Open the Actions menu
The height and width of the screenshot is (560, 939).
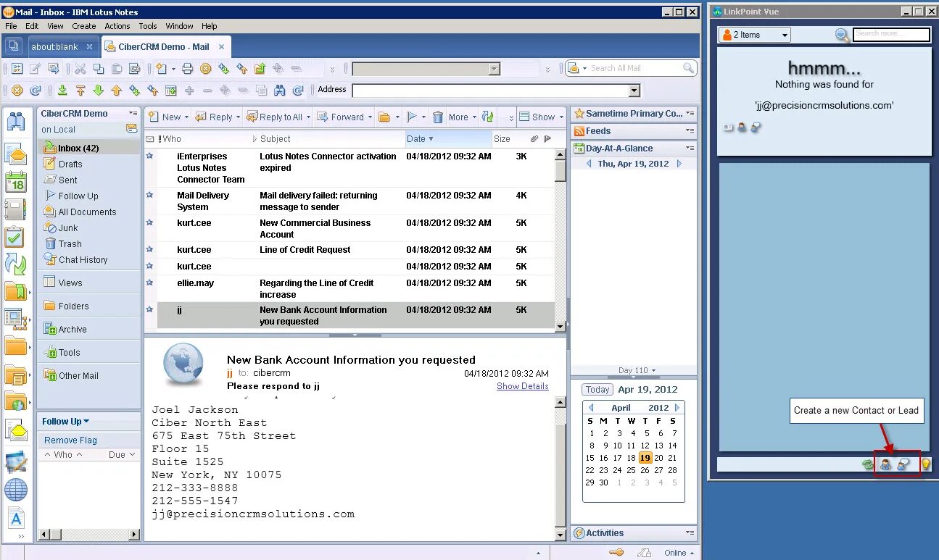(117, 26)
